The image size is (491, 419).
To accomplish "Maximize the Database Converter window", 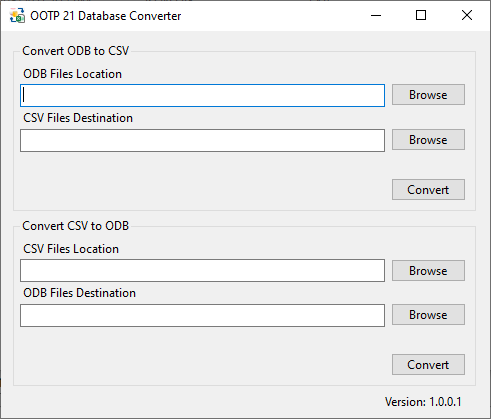I will pyautogui.click(x=421, y=15).
